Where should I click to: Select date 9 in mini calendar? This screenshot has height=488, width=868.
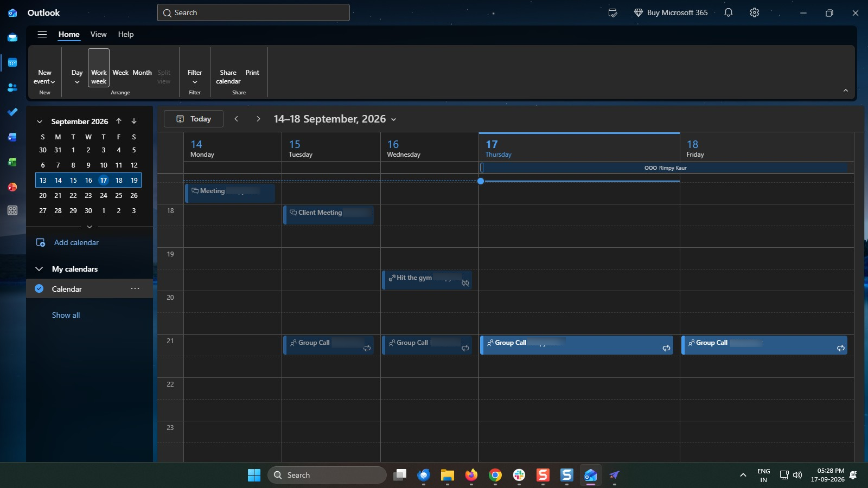point(88,165)
